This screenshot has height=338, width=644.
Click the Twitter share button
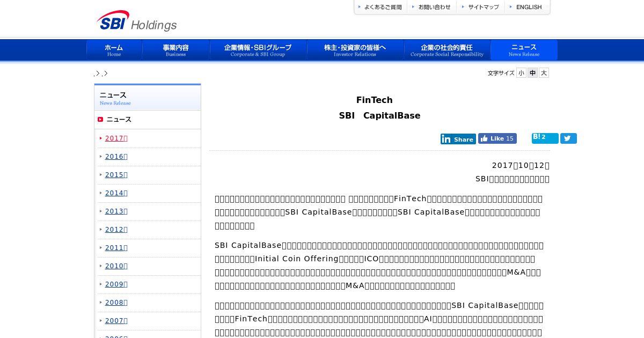568,138
